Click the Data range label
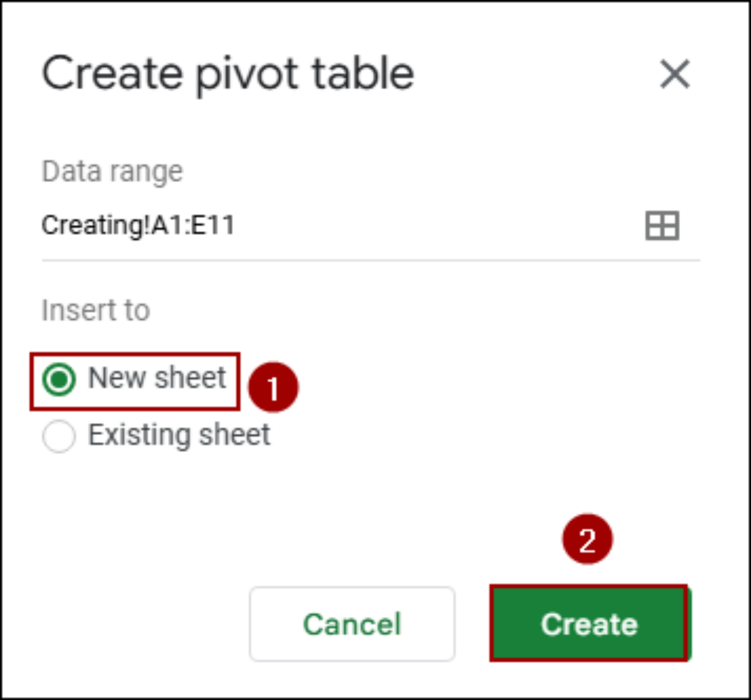Image resolution: width=751 pixels, height=700 pixels. click(111, 171)
